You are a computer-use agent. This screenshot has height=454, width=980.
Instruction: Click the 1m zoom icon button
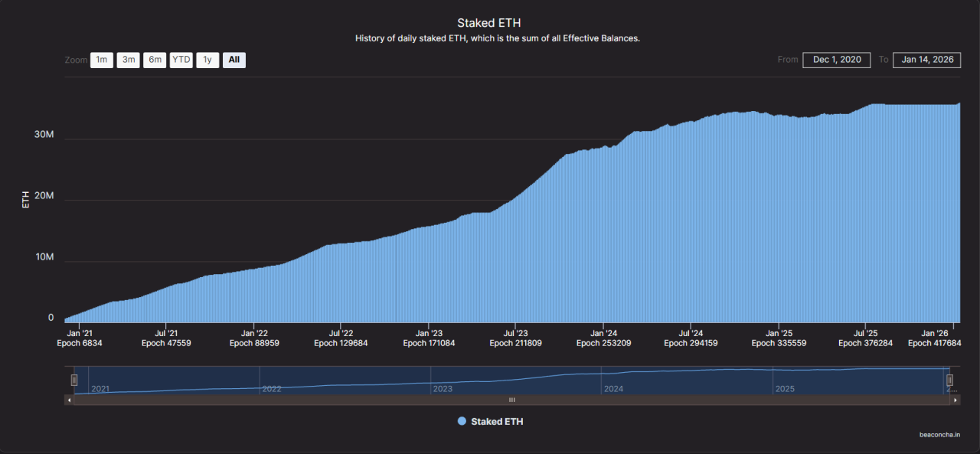(101, 60)
